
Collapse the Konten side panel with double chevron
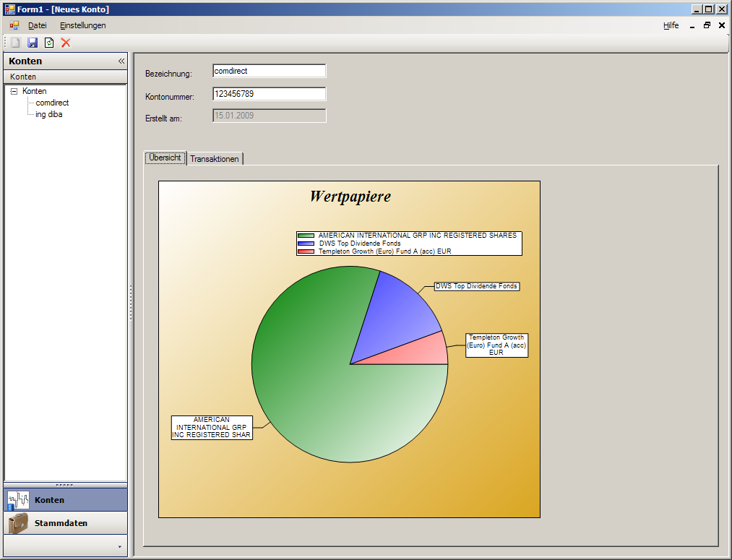121,61
